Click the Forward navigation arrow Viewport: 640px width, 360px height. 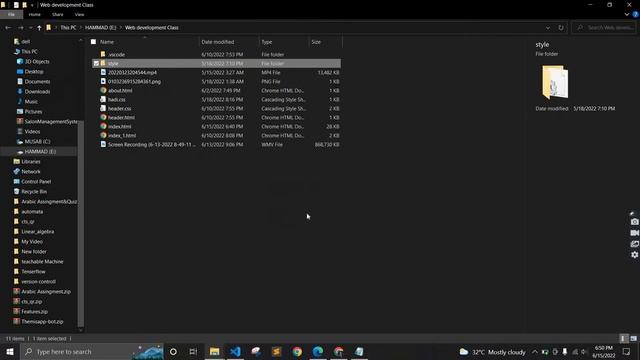point(20,28)
